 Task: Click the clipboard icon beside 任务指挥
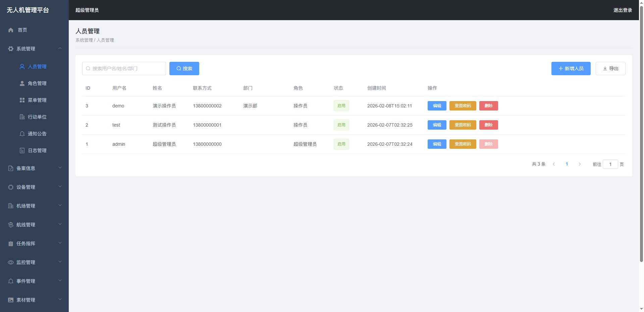pyautogui.click(x=11, y=243)
